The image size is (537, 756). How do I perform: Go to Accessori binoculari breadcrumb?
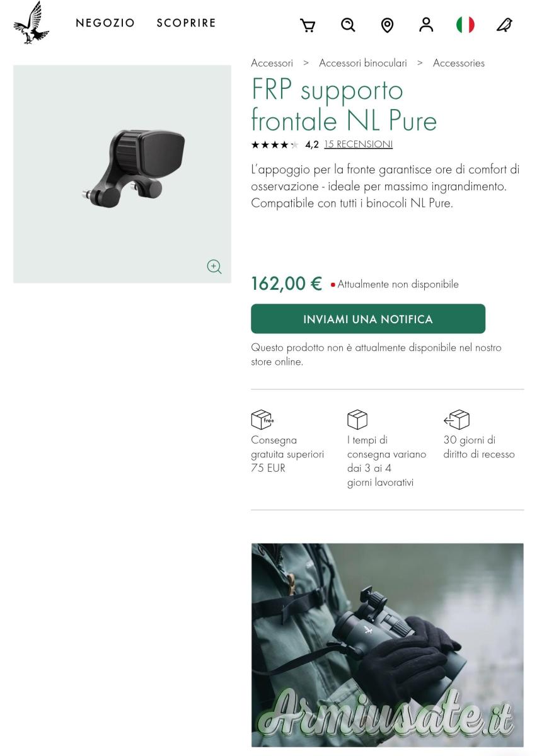click(x=363, y=63)
